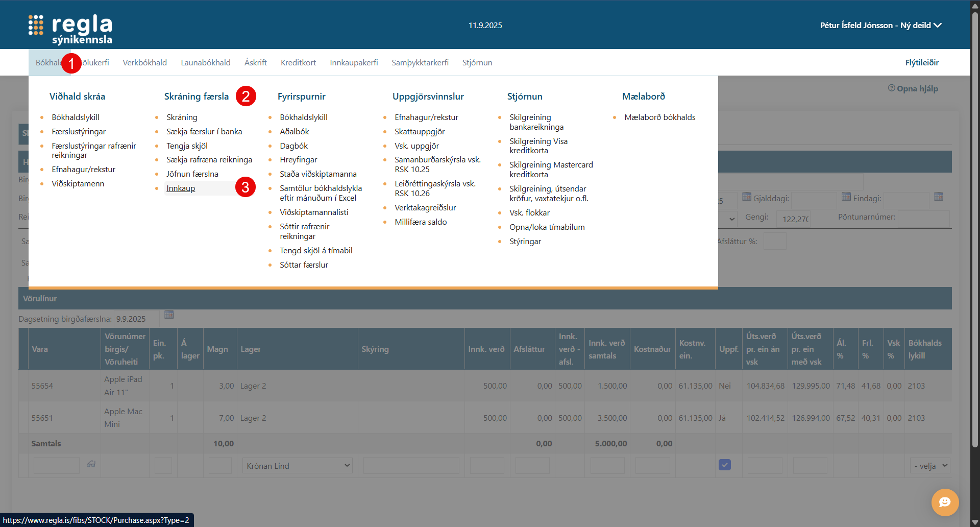The height and width of the screenshot is (527, 980).
Task: Open the Launabókhald menu
Action: 205,62
